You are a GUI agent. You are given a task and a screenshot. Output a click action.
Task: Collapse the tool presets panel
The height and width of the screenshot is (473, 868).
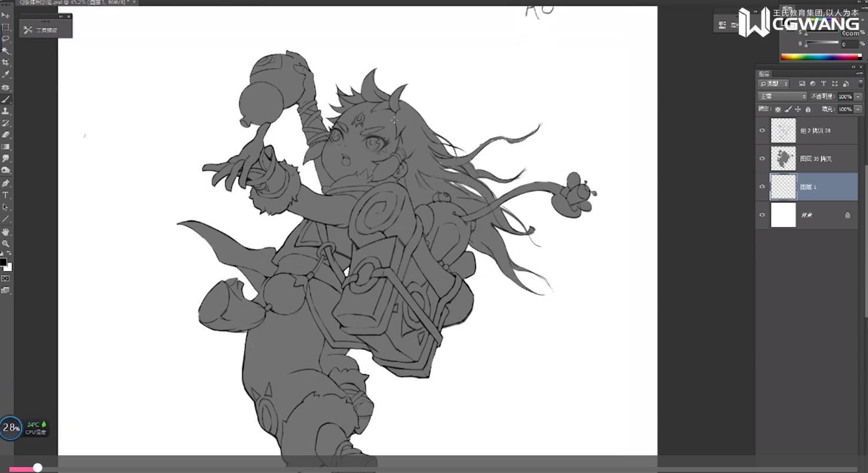click(62, 16)
